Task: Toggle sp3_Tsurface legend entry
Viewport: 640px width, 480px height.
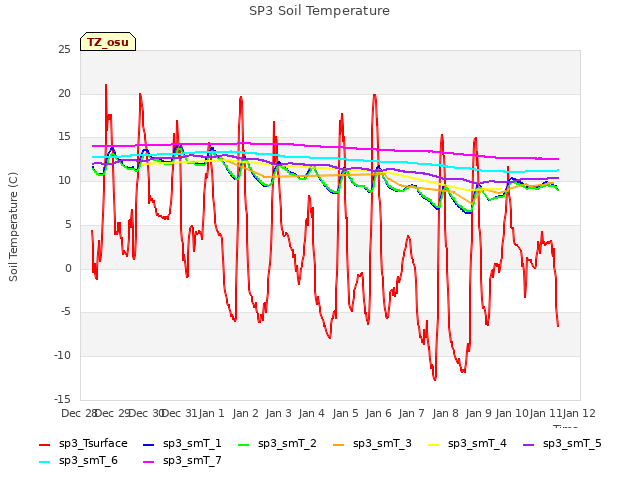Action: [x=83, y=443]
